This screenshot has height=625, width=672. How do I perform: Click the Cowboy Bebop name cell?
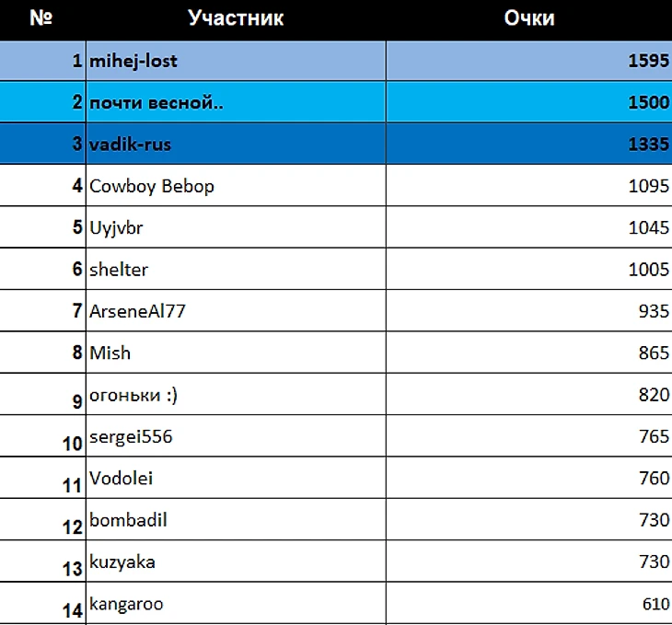[236, 186]
